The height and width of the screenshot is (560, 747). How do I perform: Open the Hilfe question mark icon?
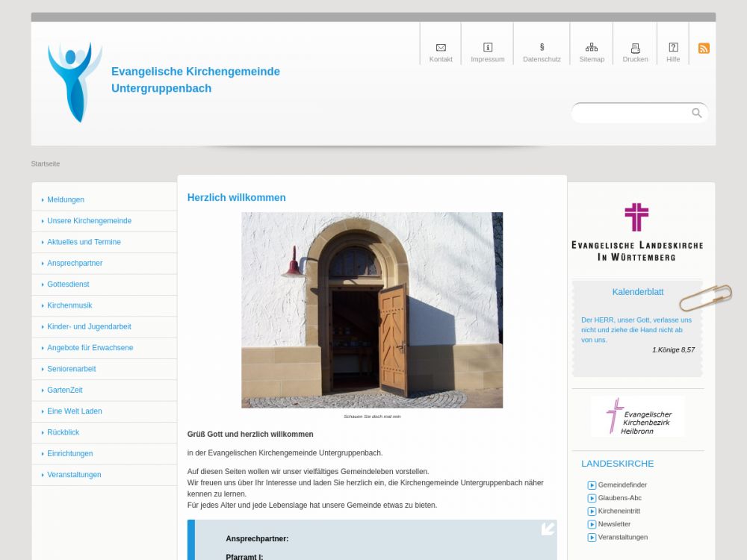tap(673, 48)
